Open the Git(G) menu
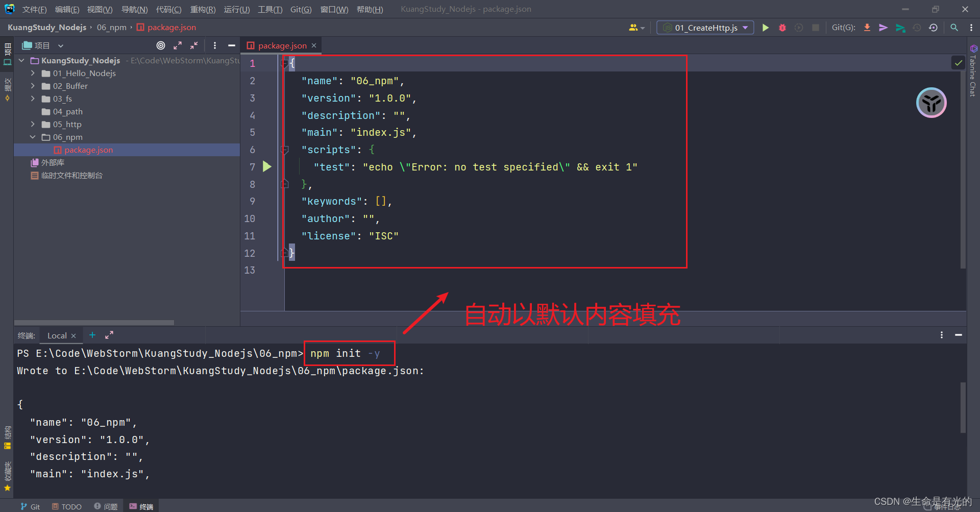This screenshot has height=512, width=980. point(301,9)
